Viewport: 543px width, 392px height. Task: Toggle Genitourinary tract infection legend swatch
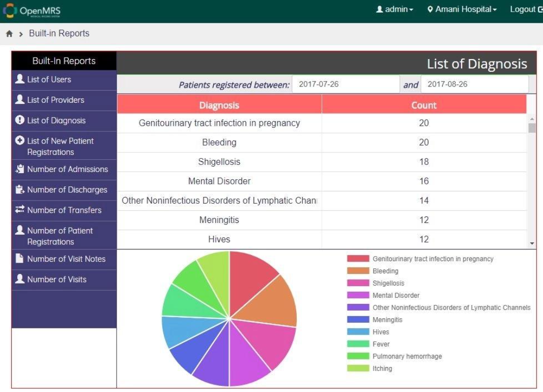point(358,259)
